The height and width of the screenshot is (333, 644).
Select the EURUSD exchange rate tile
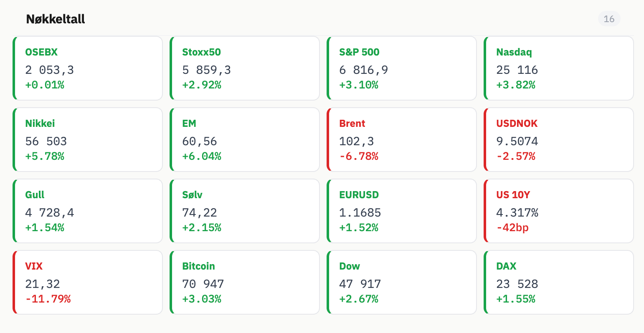click(402, 211)
